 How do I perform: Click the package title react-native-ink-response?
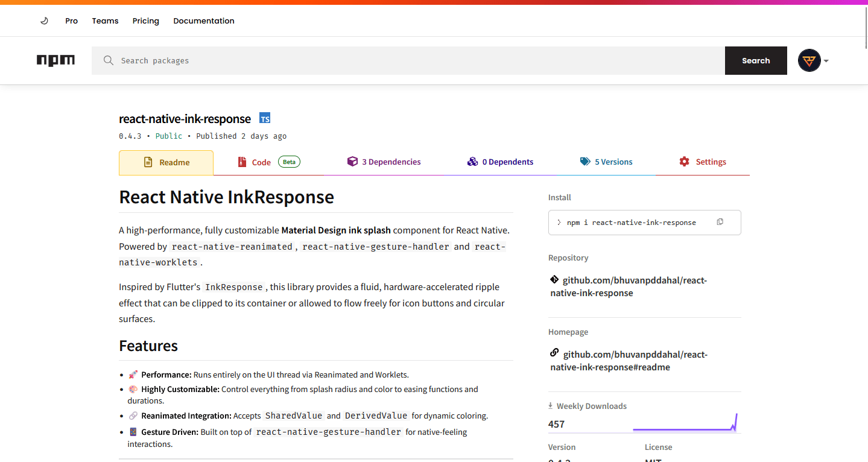click(185, 119)
